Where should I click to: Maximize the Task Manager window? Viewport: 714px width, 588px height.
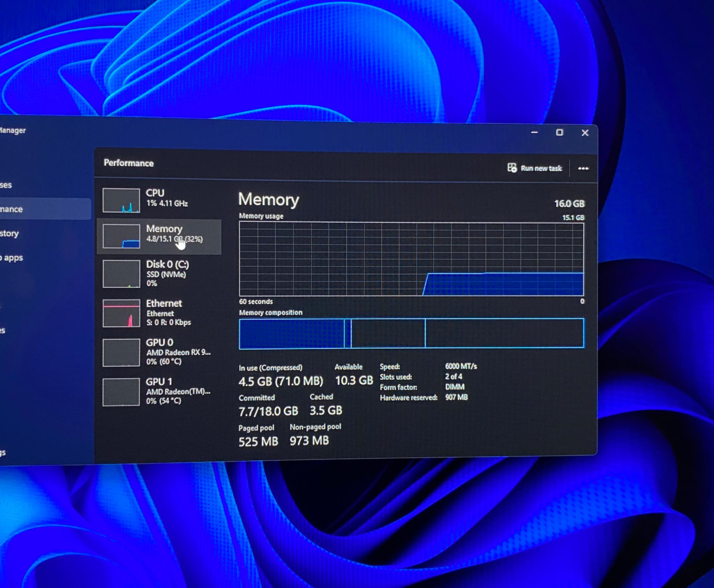(x=560, y=132)
